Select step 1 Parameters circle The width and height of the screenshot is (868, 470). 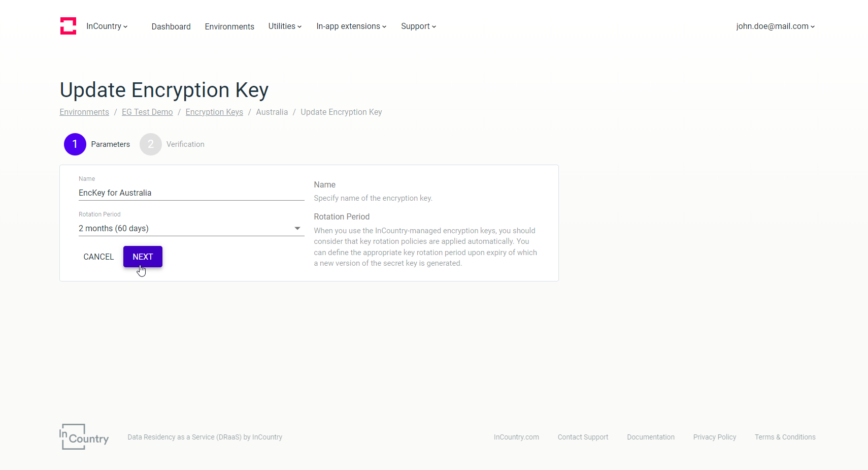(x=75, y=144)
